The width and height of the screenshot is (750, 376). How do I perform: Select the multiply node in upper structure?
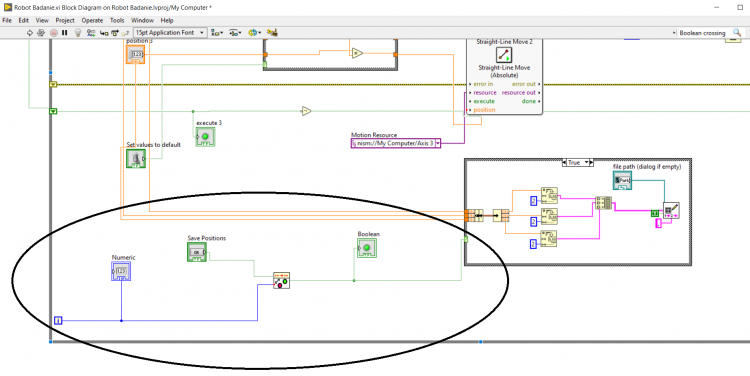357,53
